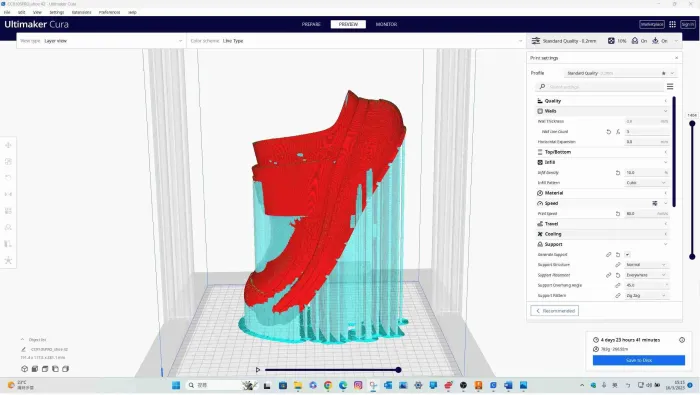Select the Move tool in left toolbar
This screenshot has height=395, width=700.
click(x=8, y=145)
